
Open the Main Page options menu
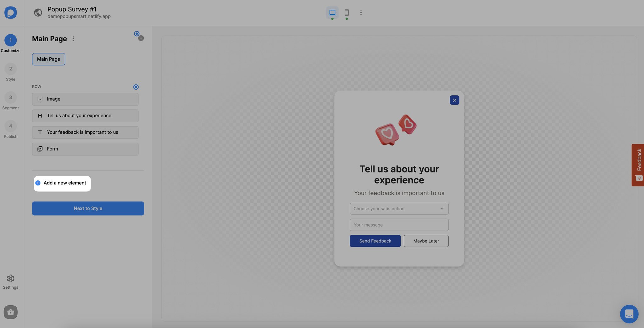point(73,38)
